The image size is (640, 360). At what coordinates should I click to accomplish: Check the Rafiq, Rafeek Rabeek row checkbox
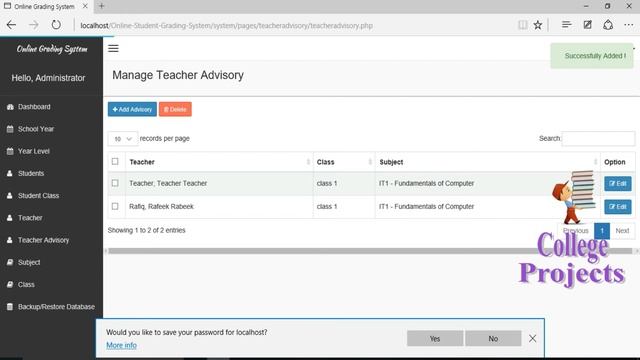point(115,207)
